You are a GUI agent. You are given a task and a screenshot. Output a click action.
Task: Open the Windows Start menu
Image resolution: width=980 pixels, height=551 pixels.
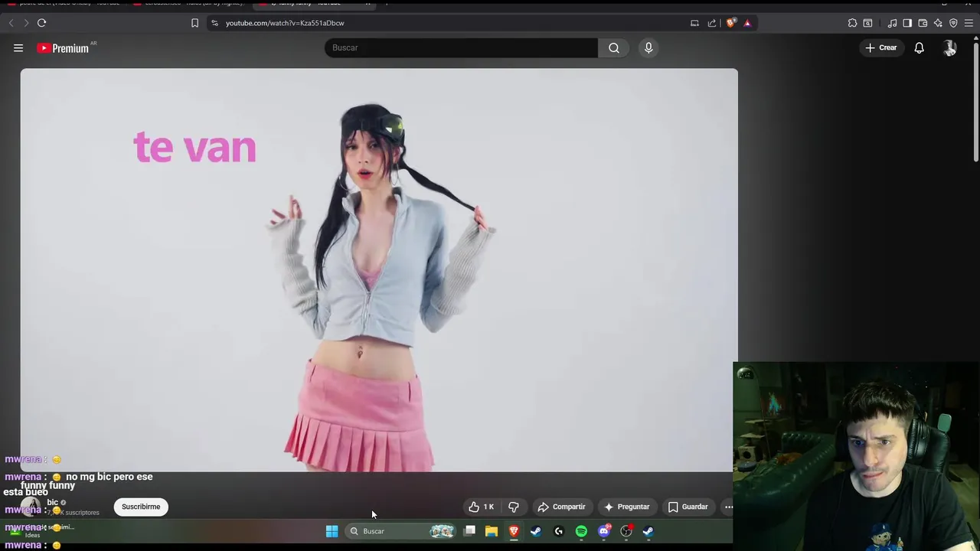coord(332,531)
